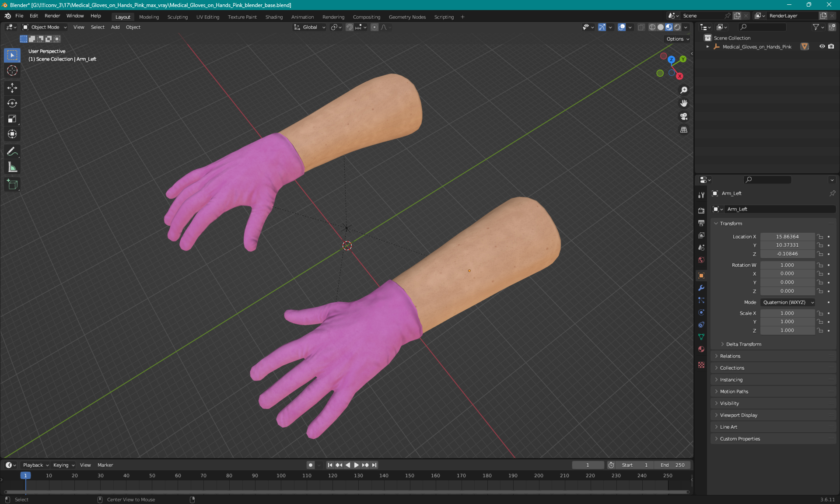Disable Medical_Gloves_on_Hands_Pink in renders

[831, 46]
